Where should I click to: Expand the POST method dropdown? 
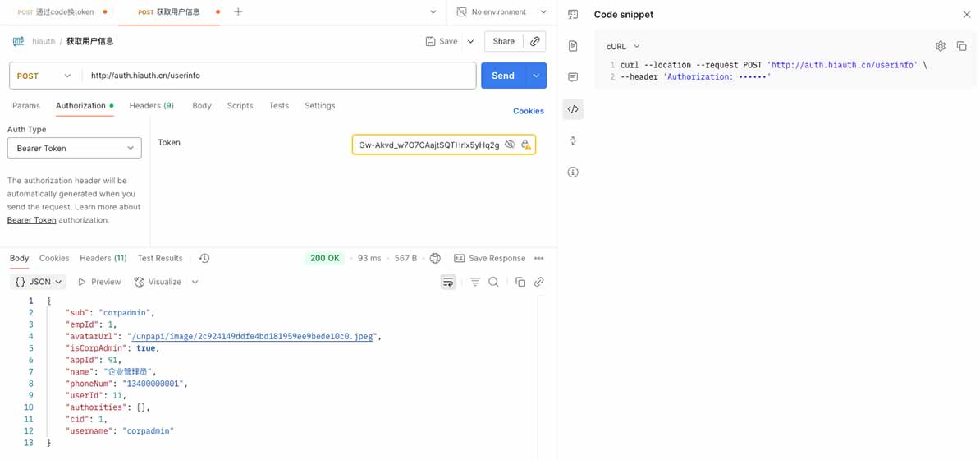(45, 76)
